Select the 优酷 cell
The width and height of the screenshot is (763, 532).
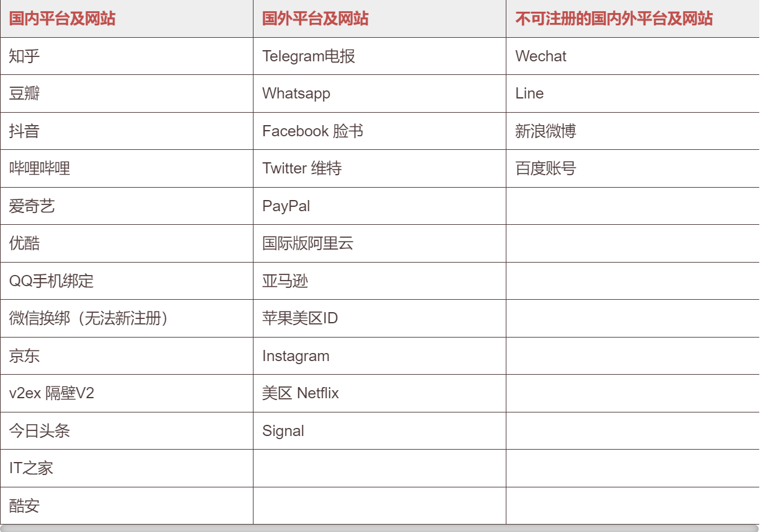click(x=126, y=243)
